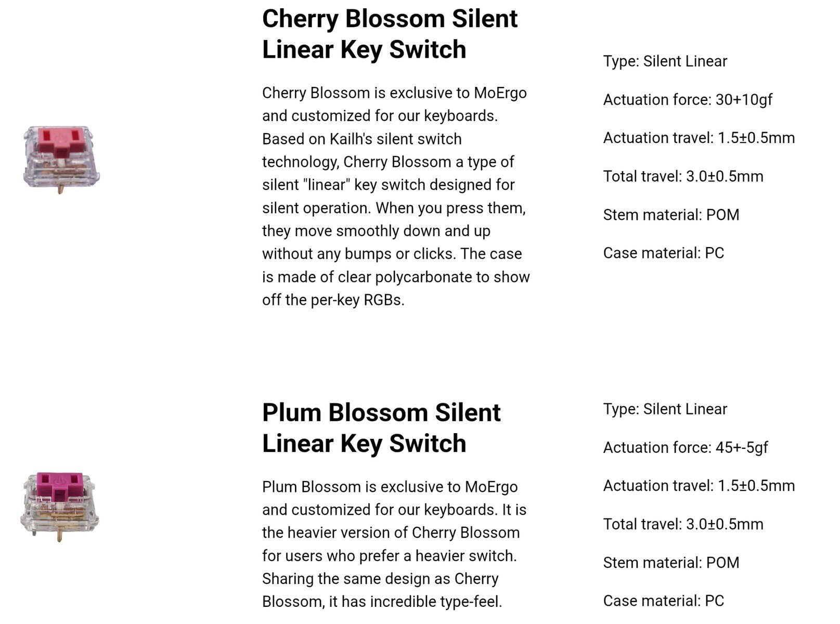Click the Plum Blossom switch product image

pos(58,504)
